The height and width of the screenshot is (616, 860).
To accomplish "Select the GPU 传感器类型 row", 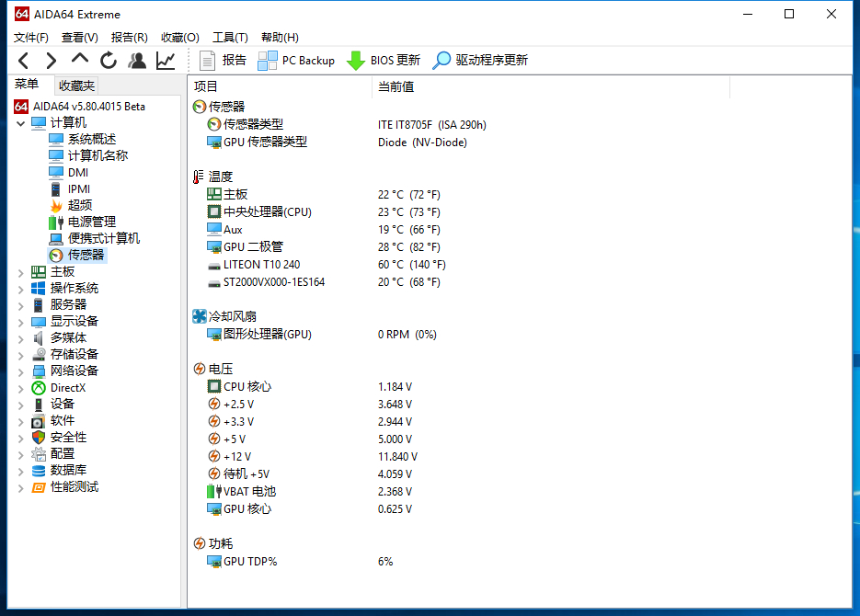I will point(337,142).
